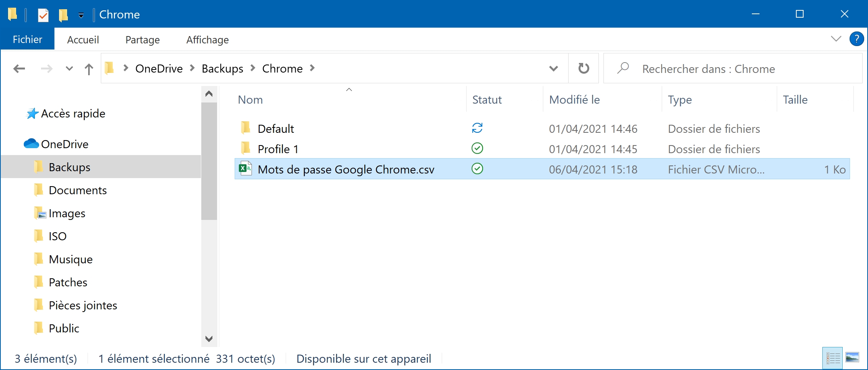Click the New folder quick access icon
Image resolution: width=868 pixels, height=370 pixels.
pyautogui.click(x=63, y=15)
